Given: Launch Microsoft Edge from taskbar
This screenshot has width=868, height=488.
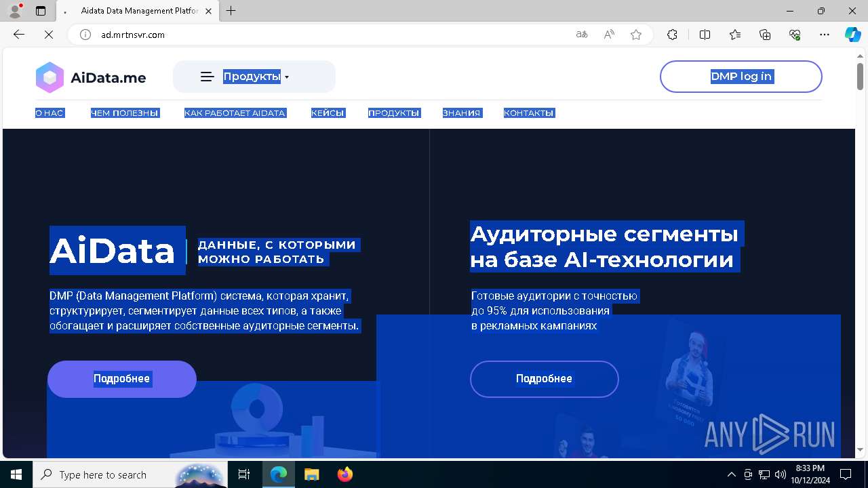Looking at the screenshot, I should [x=279, y=474].
